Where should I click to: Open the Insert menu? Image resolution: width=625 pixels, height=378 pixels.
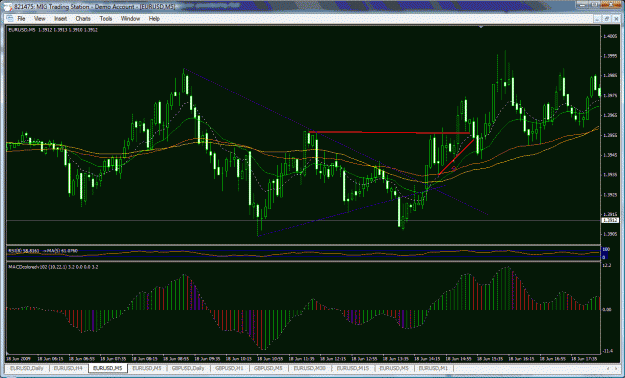pyautogui.click(x=61, y=19)
